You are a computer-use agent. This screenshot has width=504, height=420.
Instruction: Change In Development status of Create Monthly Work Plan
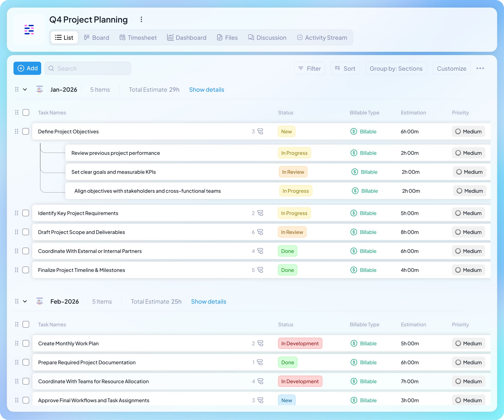point(300,343)
